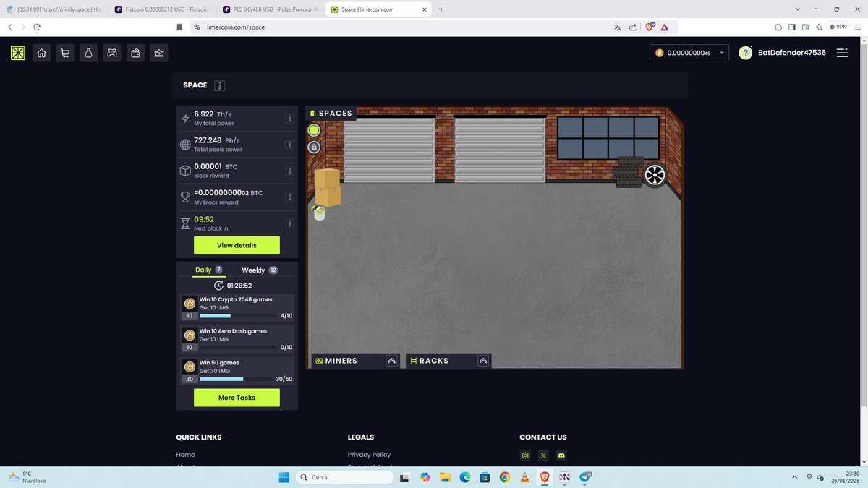Select the locked space circle
This screenshot has height=488, width=868.
tap(314, 147)
